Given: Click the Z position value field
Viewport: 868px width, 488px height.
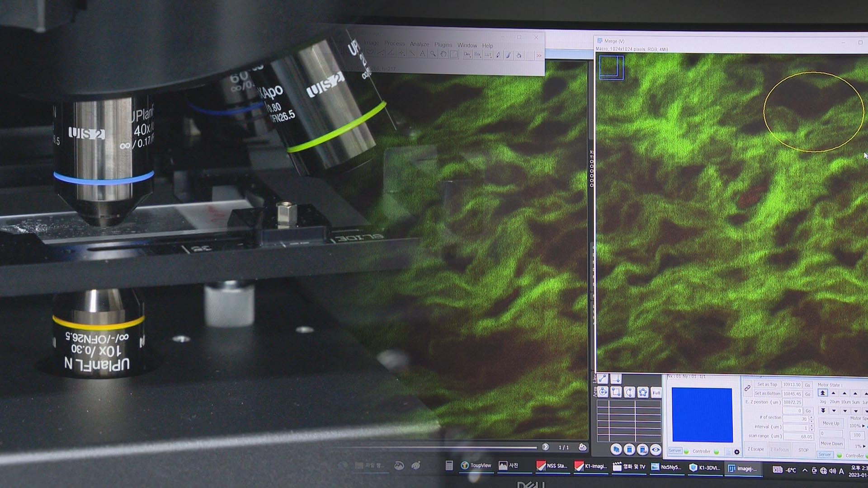Looking at the screenshot, I should [793, 402].
